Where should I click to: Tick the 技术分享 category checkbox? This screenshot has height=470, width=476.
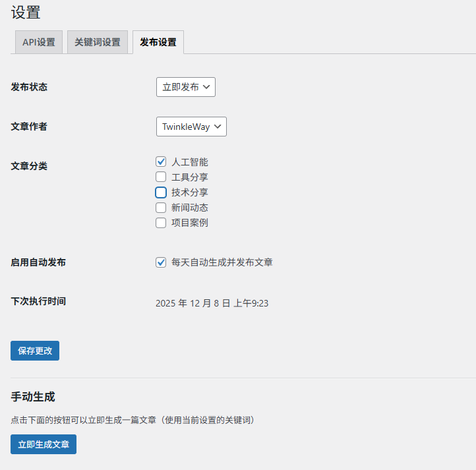[x=161, y=192]
